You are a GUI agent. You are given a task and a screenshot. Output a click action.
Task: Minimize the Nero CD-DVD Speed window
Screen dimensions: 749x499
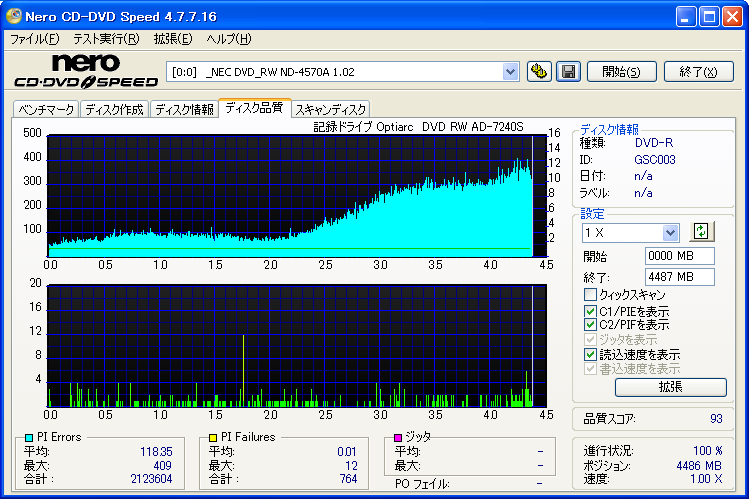pyautogui.click(x=685, y=17)
